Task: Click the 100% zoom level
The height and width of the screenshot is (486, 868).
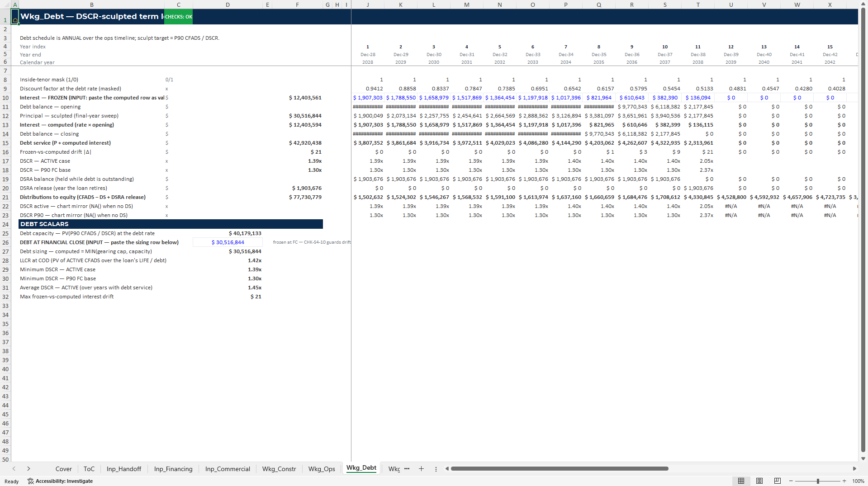Action: click(858, 481)
